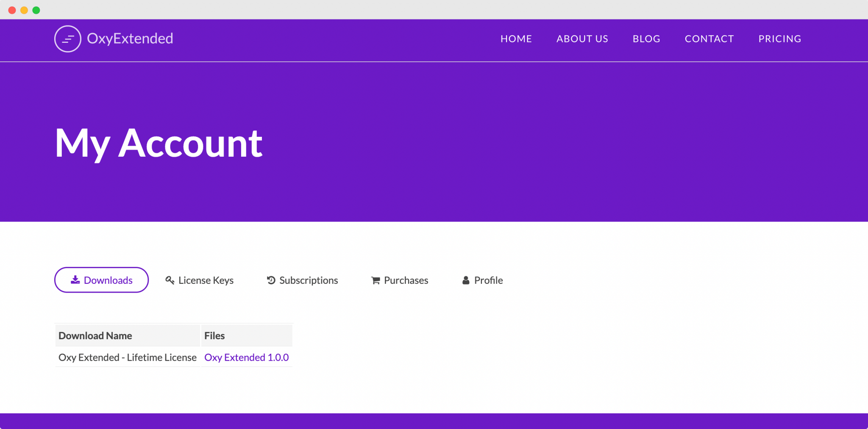The width and height of the screenshot is (868, 429).
Task: Visit the BLOG section
Action: coord(646,39)
